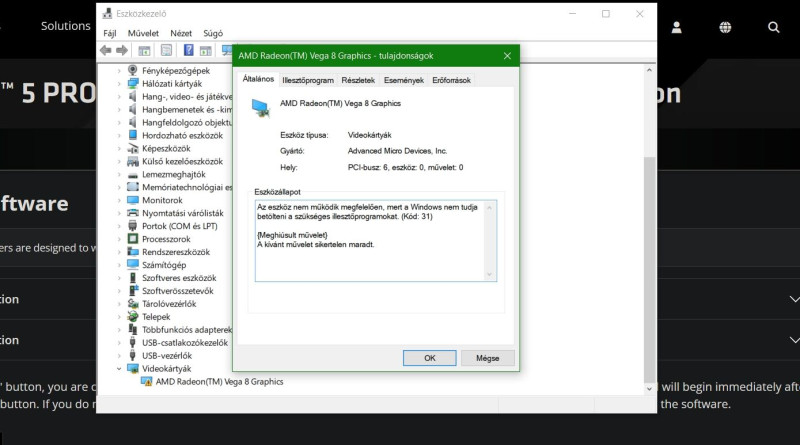Click the device tree scroll-down arrow

pos(649,388)
